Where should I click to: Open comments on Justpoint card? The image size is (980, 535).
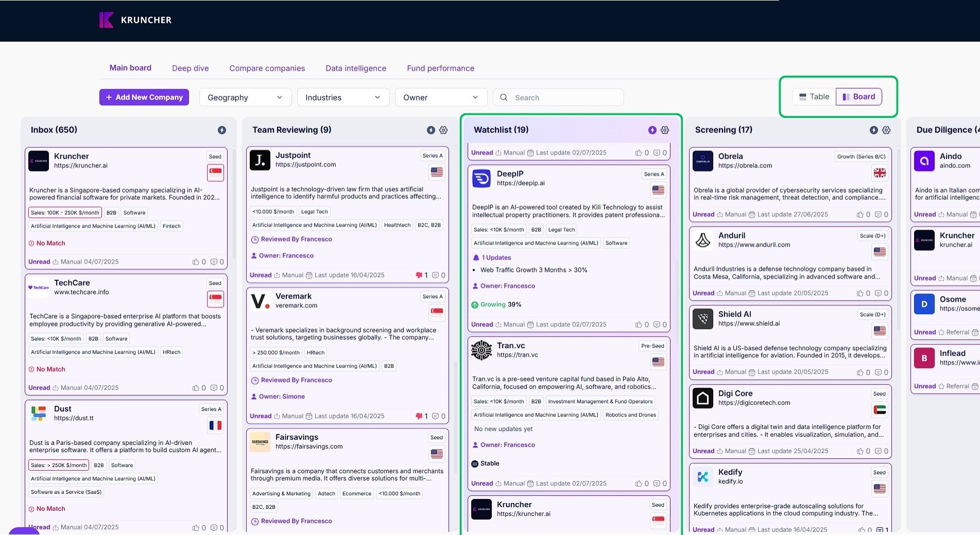pos(435,275)
